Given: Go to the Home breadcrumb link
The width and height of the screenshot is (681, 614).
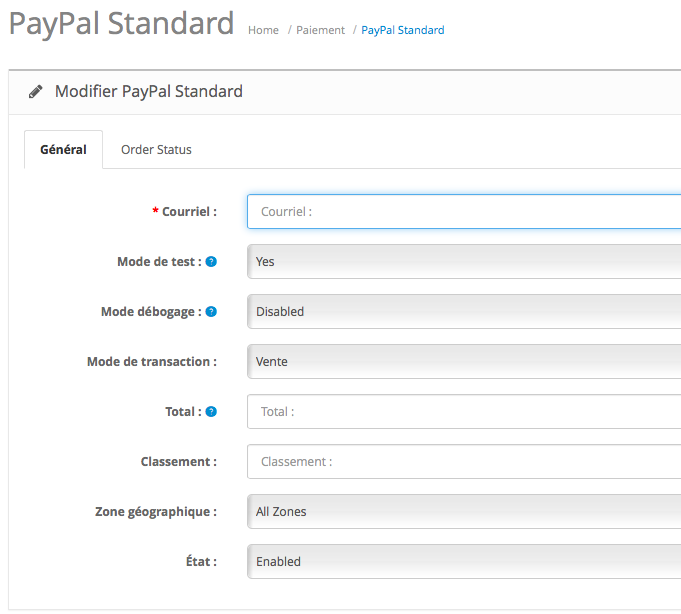Looking at the screenshot, I should pyautogui.click(x=263, y=30).
